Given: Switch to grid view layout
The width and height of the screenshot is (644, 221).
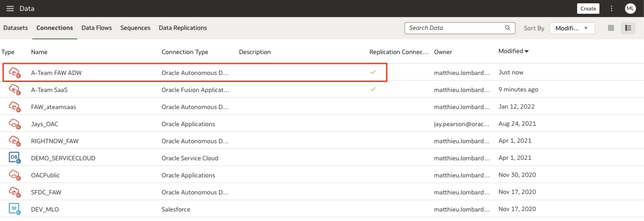Looking at the screenshot, I should tap(611, 28).
